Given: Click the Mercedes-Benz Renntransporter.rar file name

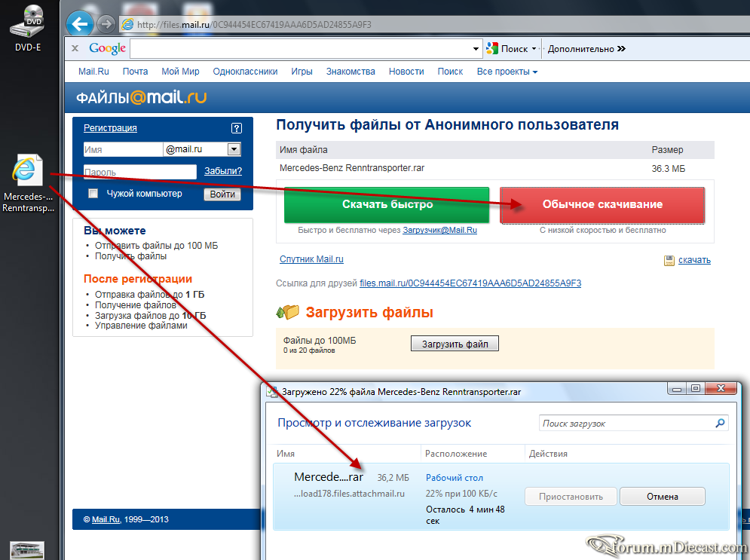Looking at the screenshot, I should [352, 168].
